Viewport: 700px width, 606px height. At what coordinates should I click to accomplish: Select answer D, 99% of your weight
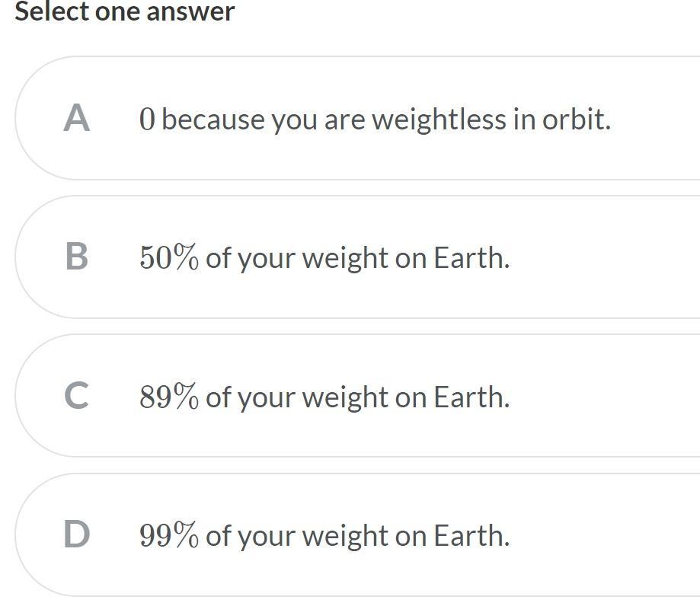coord(358,534)
